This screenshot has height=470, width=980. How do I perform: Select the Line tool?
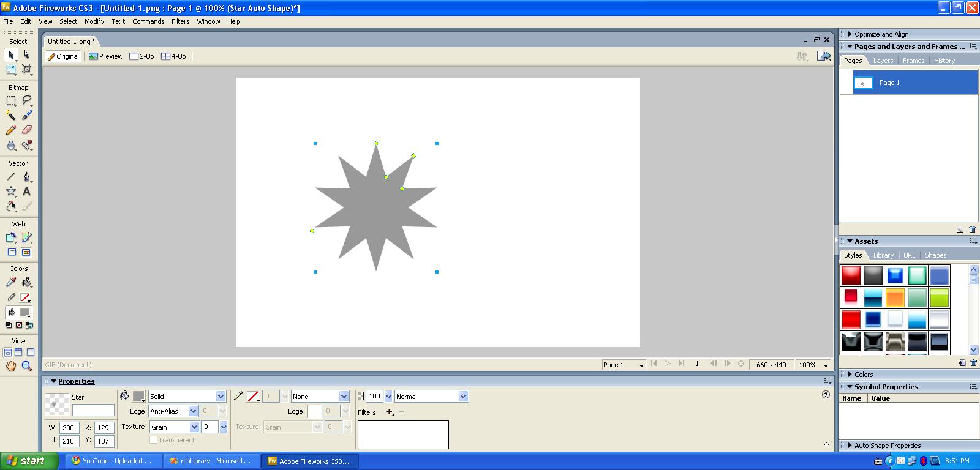(x=11, y=177)
